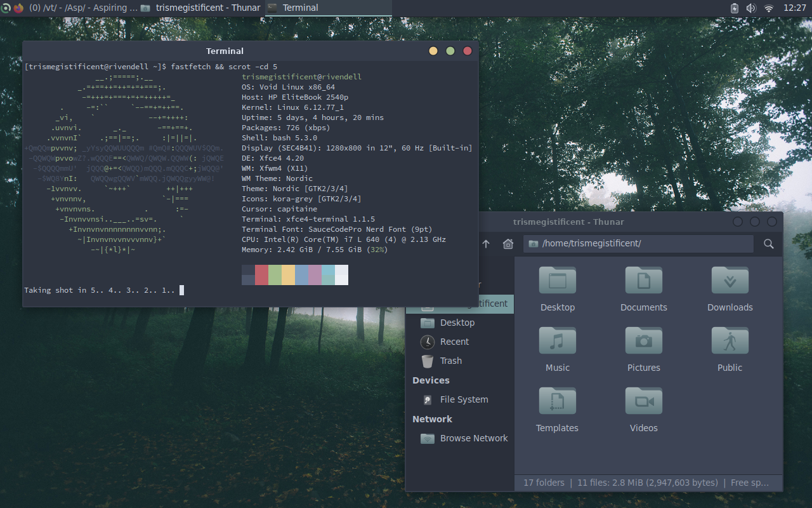Open Browse Network in the sidebar
The image size is (812, 508).
click(460, 438)
